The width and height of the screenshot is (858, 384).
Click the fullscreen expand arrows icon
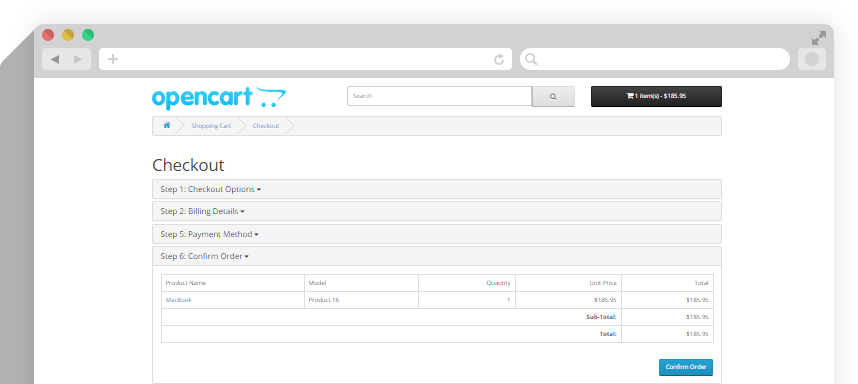(x=819, y=38)
